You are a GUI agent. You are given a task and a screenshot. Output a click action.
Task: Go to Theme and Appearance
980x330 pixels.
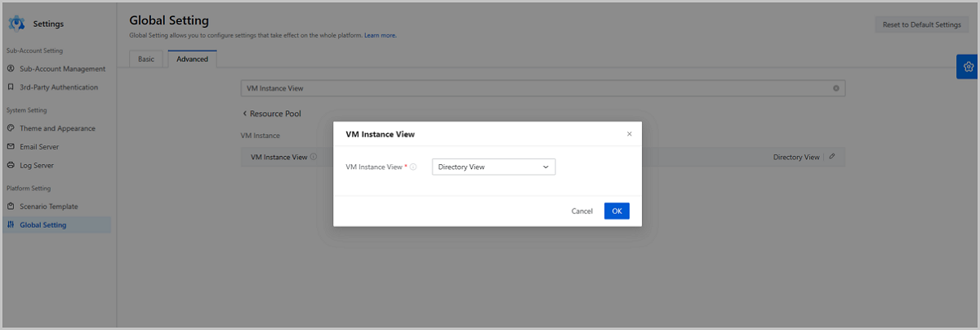[57, 128]
